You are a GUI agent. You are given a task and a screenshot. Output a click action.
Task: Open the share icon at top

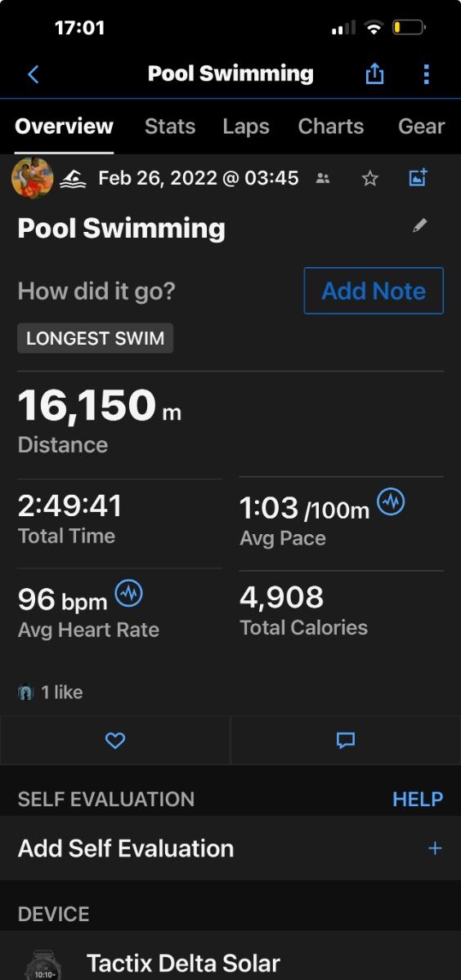[374, 73]
